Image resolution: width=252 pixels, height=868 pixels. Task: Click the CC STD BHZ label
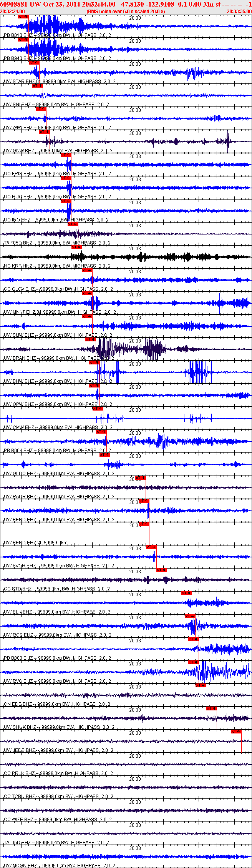[57, 589]
